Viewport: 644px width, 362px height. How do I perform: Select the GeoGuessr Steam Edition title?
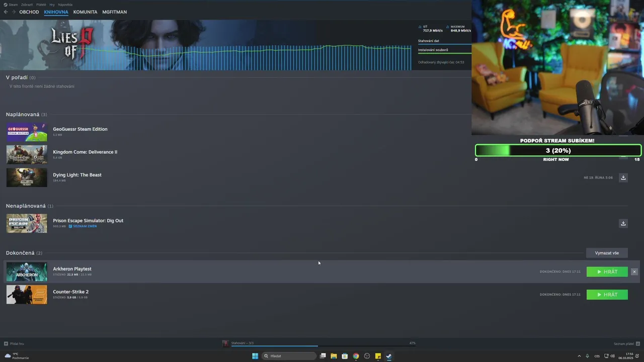(x=80, y=129)
